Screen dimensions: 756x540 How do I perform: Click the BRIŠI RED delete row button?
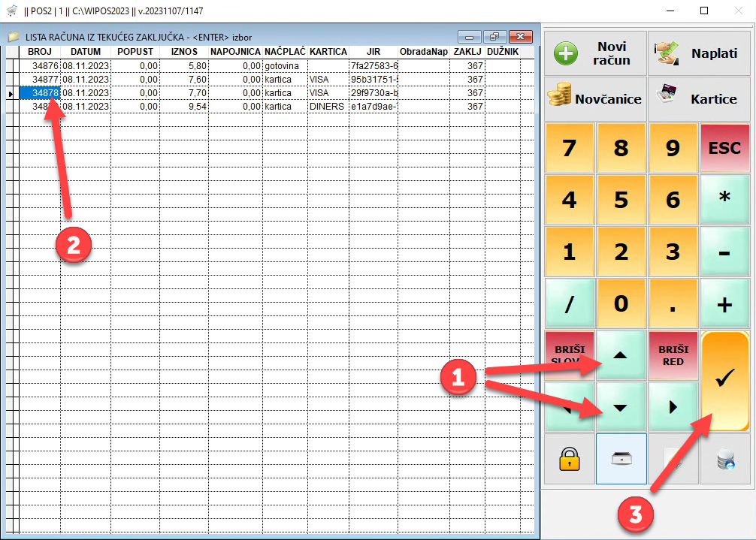(673, 355)
